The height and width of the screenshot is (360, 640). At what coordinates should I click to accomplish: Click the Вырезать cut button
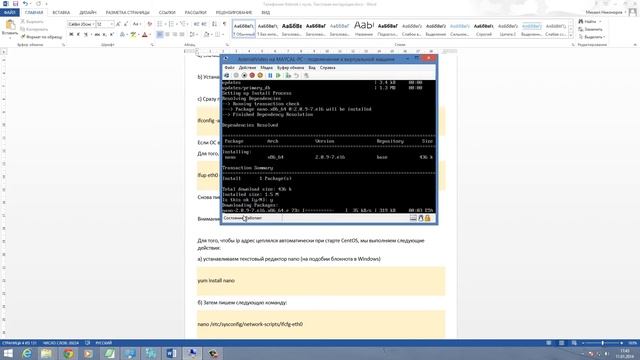(x=32, y=21)
